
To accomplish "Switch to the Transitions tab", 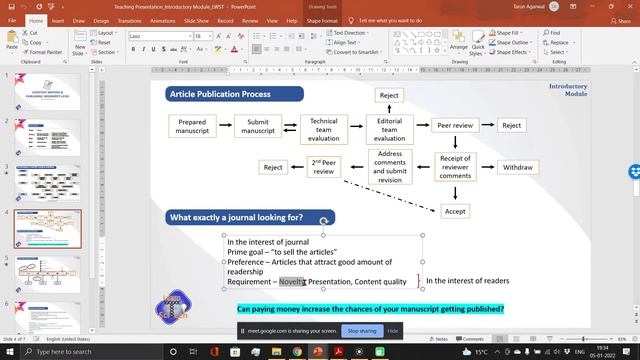I will point(129,20).
